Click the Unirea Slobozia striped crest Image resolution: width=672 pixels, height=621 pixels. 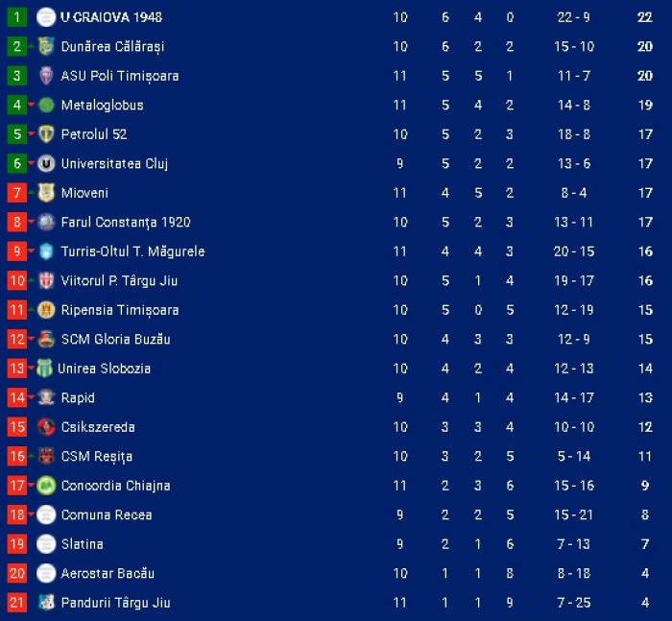coord(44,369)
